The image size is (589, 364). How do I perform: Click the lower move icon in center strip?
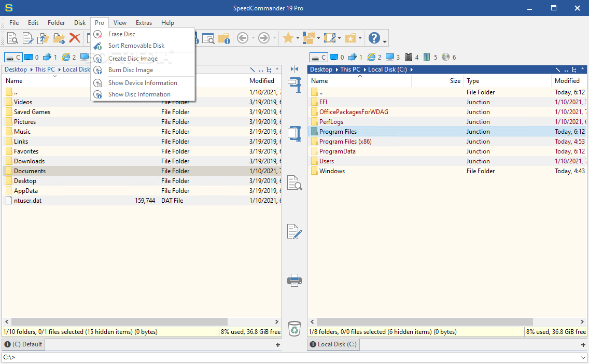294,133
